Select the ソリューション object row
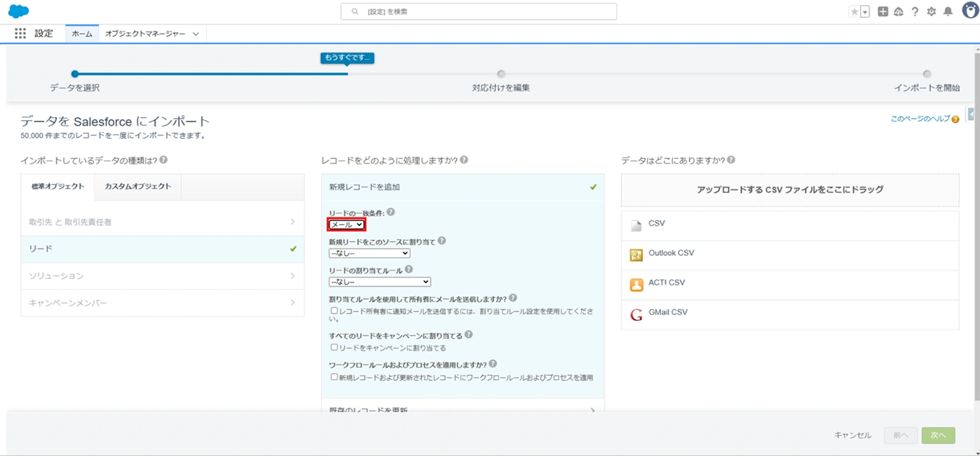Screen dimensions: 980x456 tap(162, 275)
